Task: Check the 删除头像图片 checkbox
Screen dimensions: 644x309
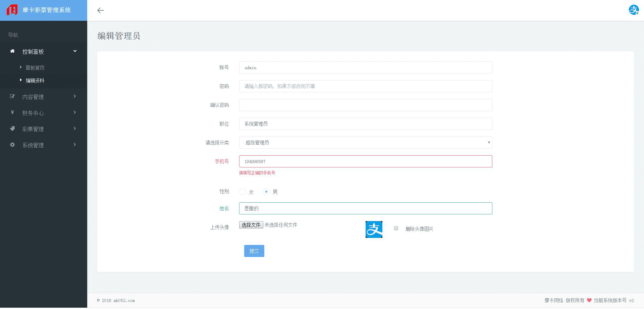Action: click(x=396, y=228)
